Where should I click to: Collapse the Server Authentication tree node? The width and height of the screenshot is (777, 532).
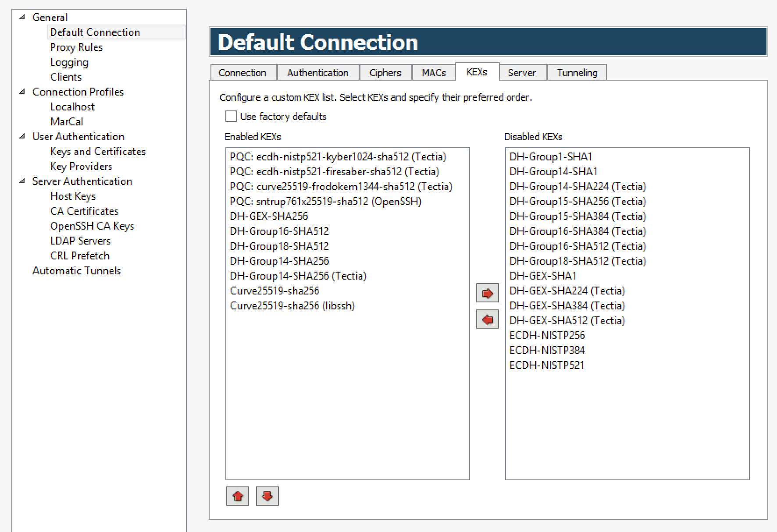click(x=22, y=181)
